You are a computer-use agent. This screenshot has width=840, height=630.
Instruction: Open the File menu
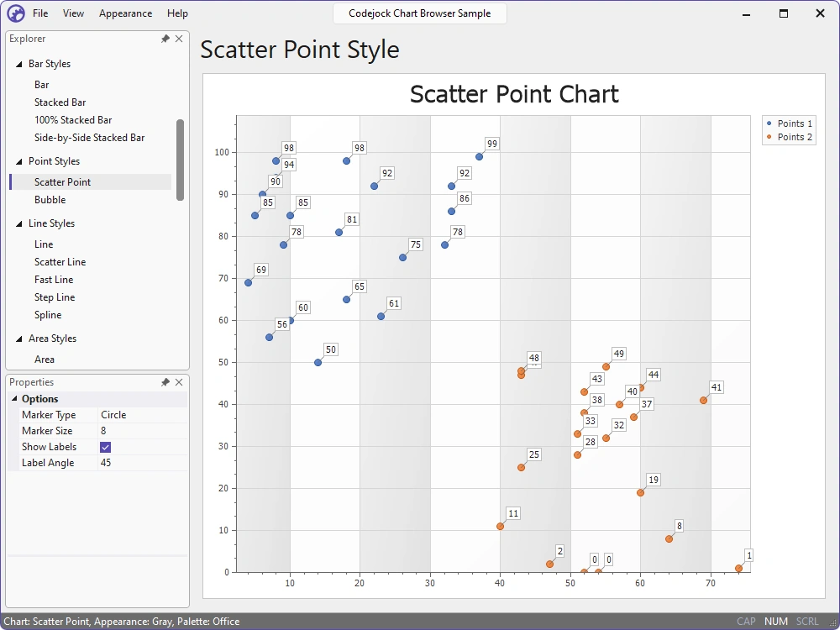[40, 13]
